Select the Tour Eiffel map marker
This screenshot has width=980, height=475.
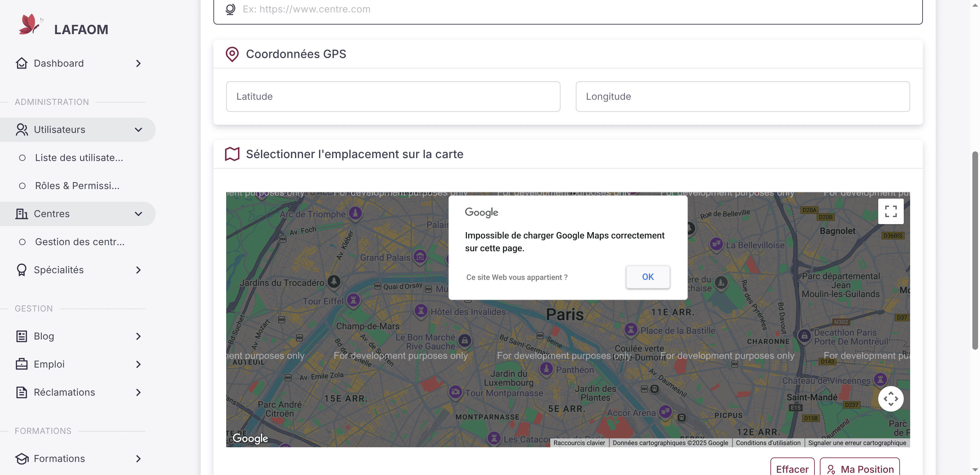353,300
